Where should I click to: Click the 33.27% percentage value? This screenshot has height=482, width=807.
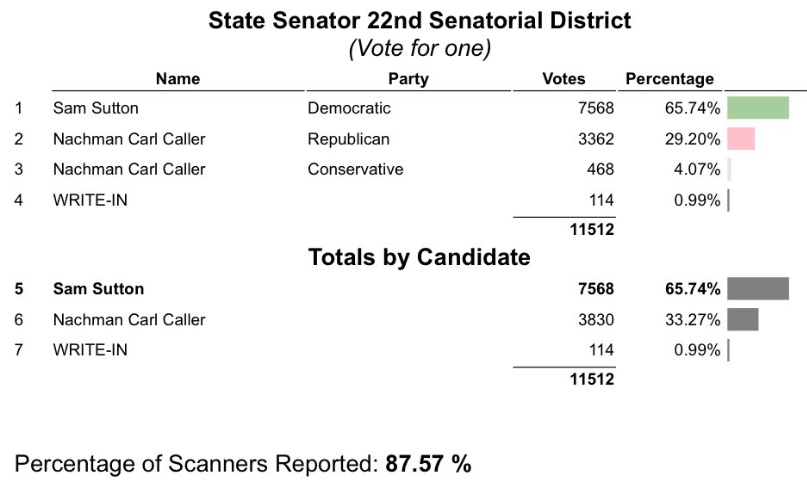click(692, 319)
